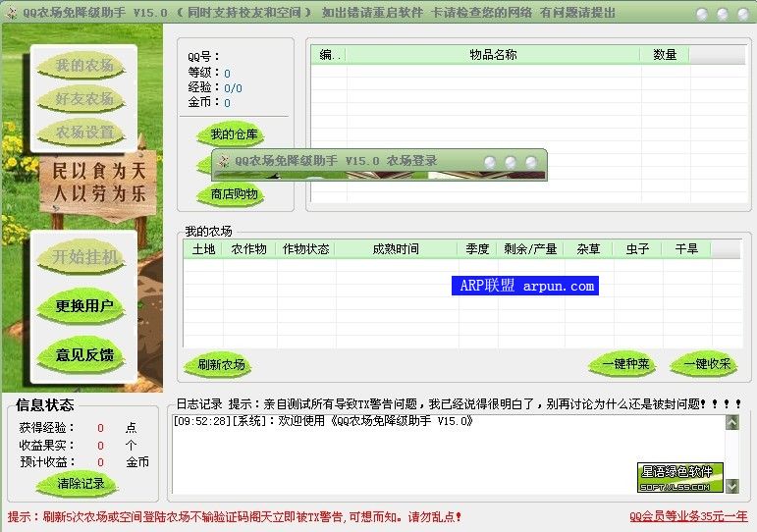Screen dimensions: 757x532
Task: Click the 民以食为天 wooden sign
Action: [98, 184]
